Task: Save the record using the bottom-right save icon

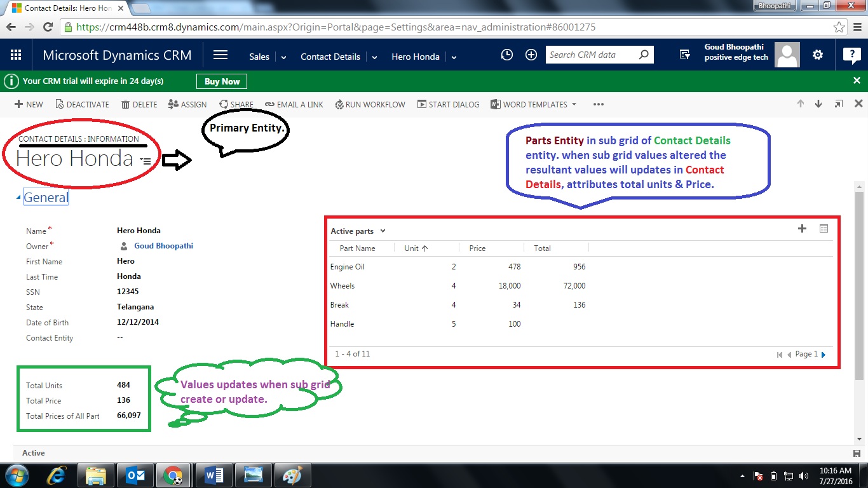Action: tap(856, 453)
